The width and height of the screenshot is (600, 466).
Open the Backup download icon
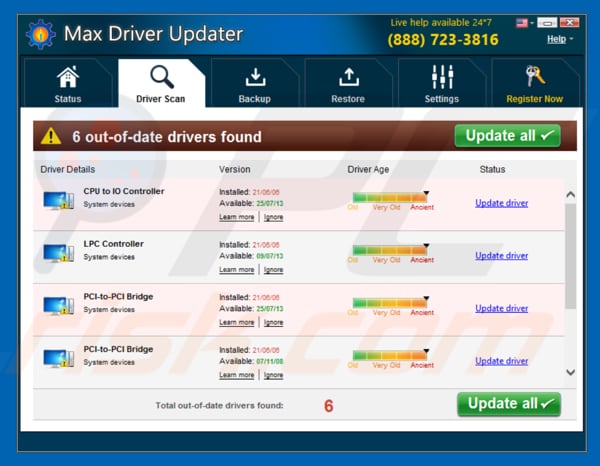tap(255, 77)
